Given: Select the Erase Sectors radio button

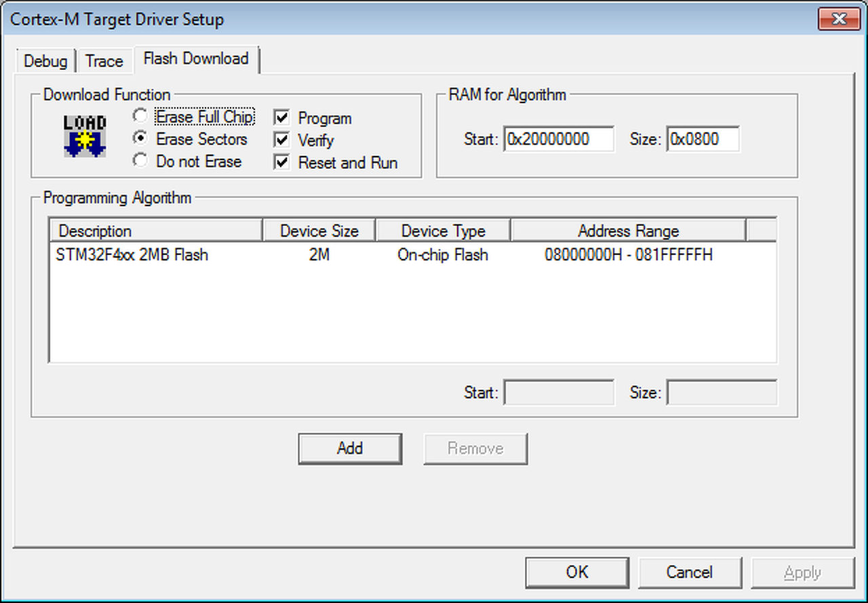Looking at the screenshot, I should [x=140, y=139].
